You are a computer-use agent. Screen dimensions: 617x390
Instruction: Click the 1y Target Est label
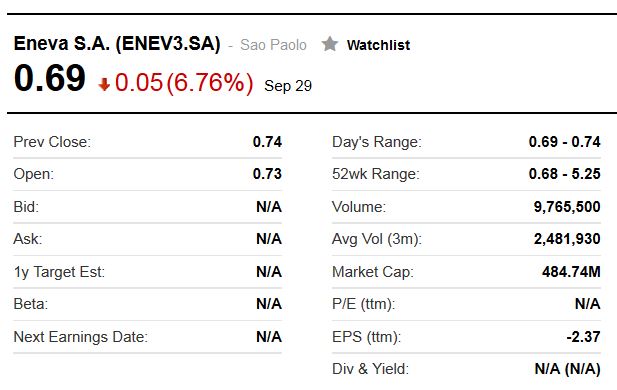[x=59, y=272]
